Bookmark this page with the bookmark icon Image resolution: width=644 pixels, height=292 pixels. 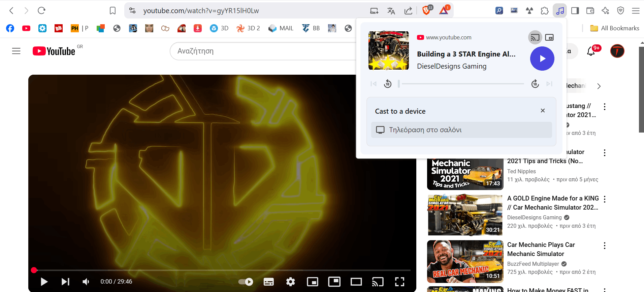113,11
